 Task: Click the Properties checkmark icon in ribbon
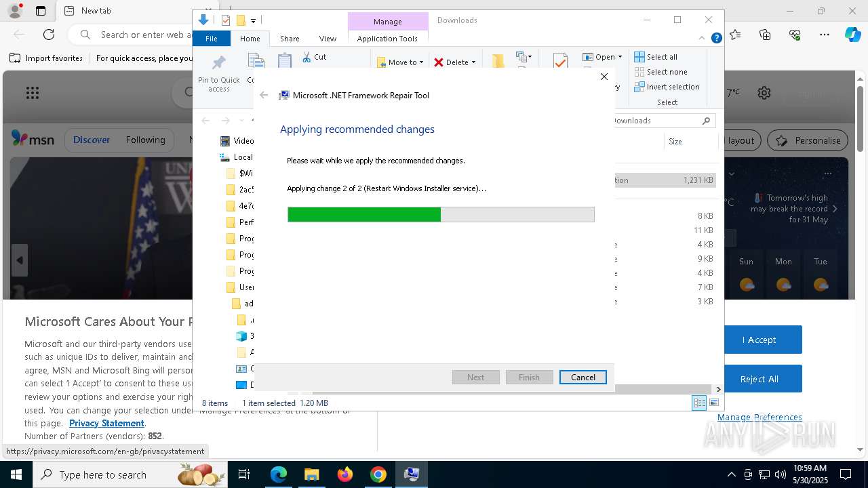(x=560, y=62)
